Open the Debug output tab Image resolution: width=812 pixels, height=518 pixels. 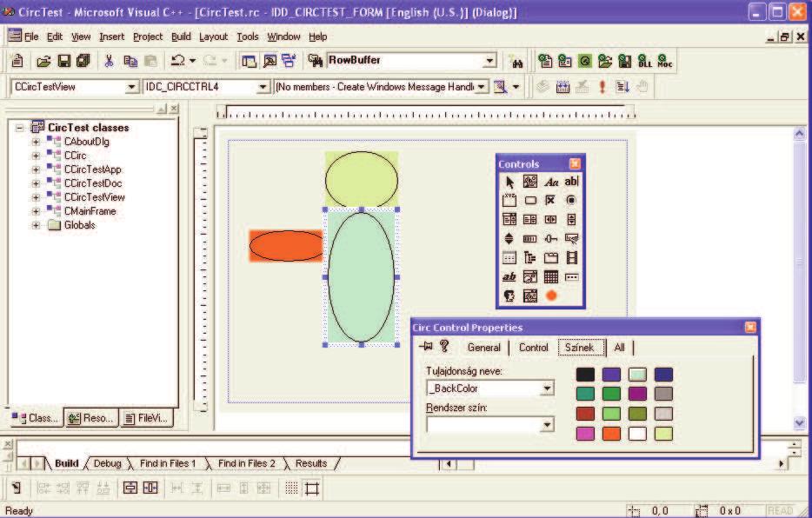pyautogui.click(x=107, y=463)
